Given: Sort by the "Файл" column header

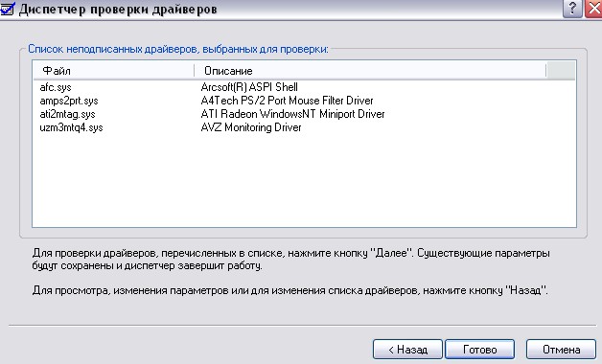Looking at the screenshot, I should pos(114,71).
